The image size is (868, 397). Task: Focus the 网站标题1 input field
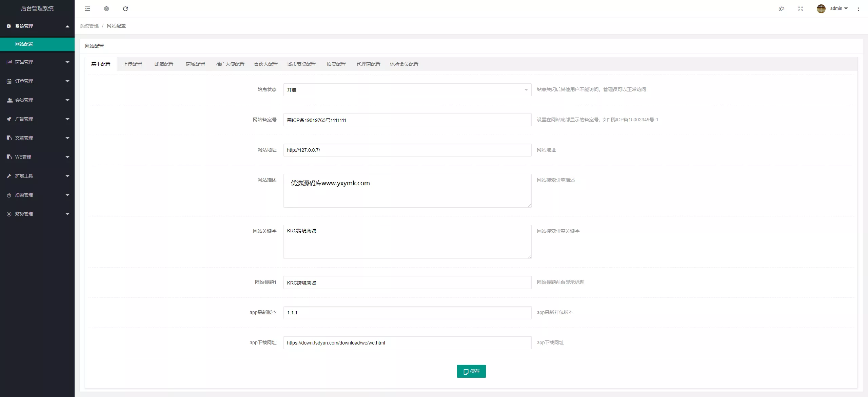[x=407, y=283]
